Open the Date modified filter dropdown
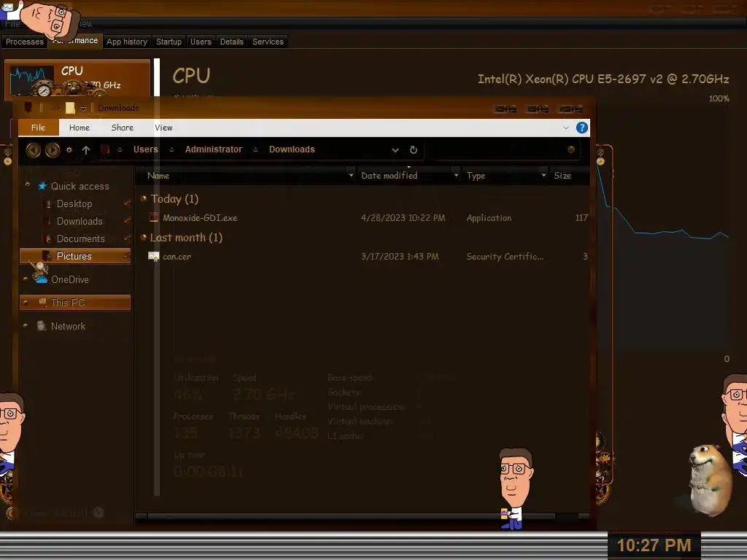The image size is (747, 560). (x=456, y=176)
